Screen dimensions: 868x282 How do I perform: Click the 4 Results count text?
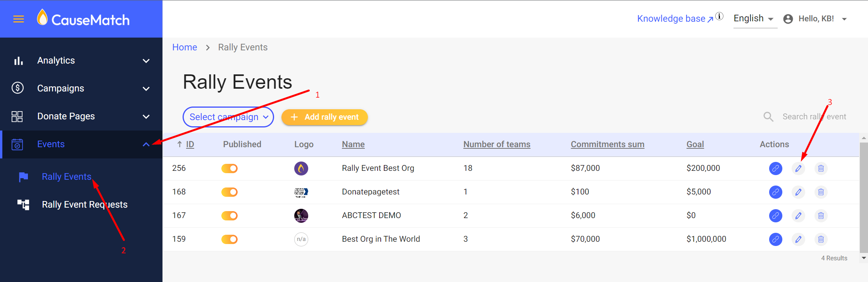[x=834, y=258]
